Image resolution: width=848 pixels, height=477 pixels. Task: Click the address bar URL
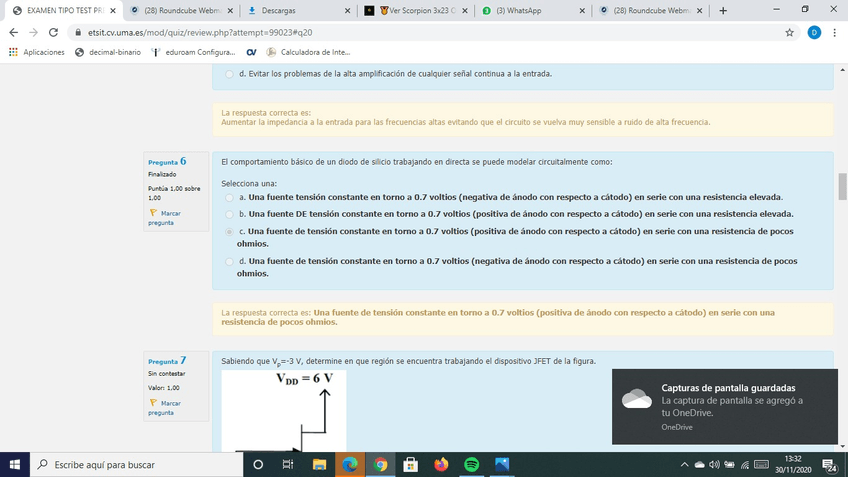click(200, 32)
